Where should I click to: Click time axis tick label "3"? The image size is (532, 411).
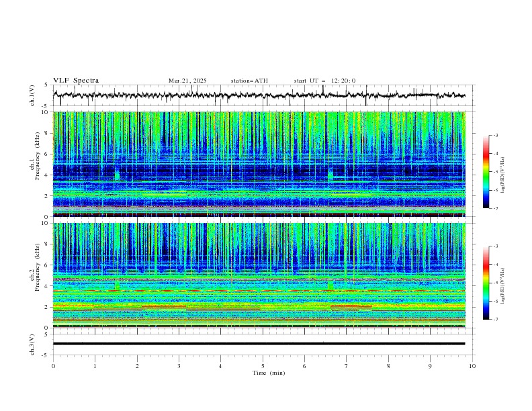[x=179, y=366]
